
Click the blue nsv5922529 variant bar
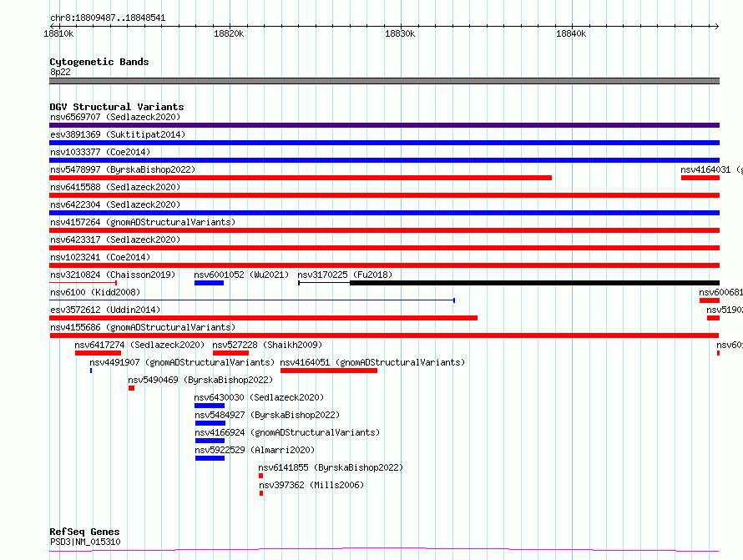[210, 458]
